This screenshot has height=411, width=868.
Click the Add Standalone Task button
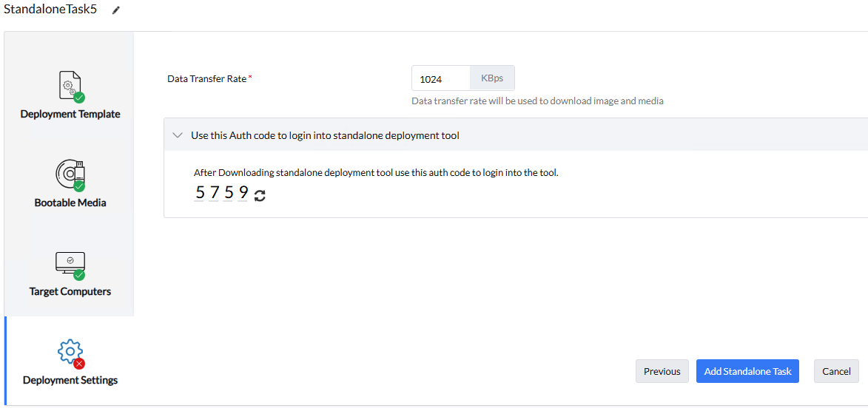[x=747, y=371]
